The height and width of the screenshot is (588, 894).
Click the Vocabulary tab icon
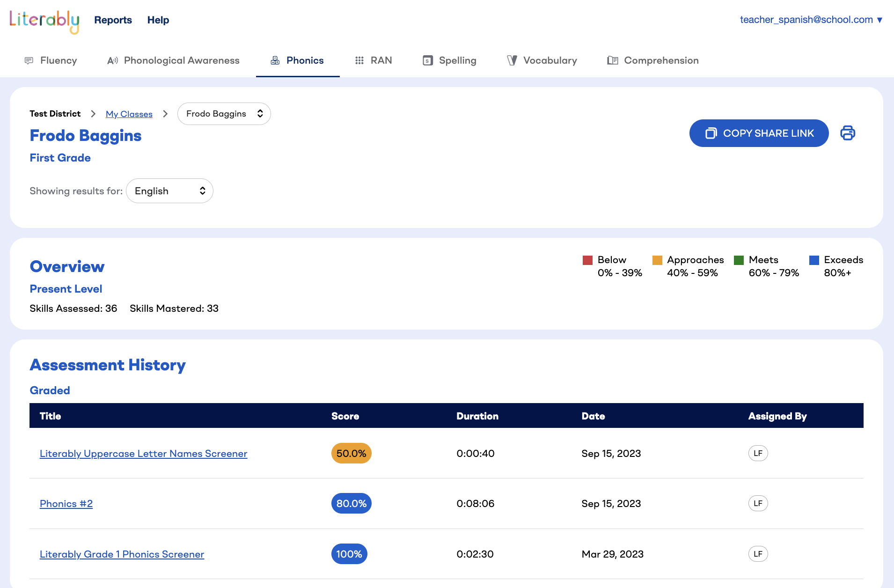click(x=512, y=60)
